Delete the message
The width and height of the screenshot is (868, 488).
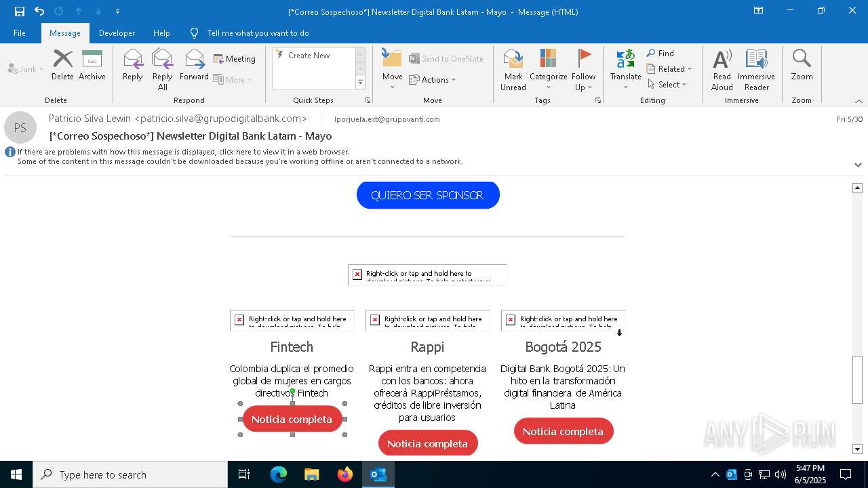(62, 65)
